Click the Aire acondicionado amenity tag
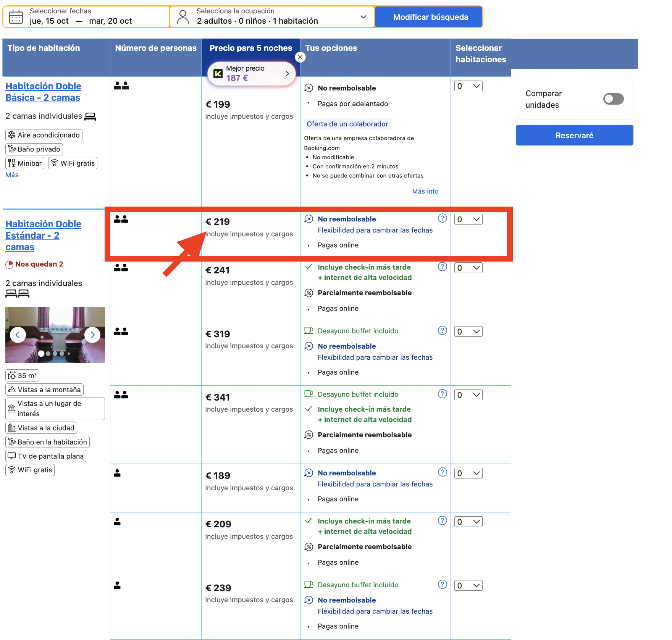Screen dimensions: 672x640 point(44,135)
